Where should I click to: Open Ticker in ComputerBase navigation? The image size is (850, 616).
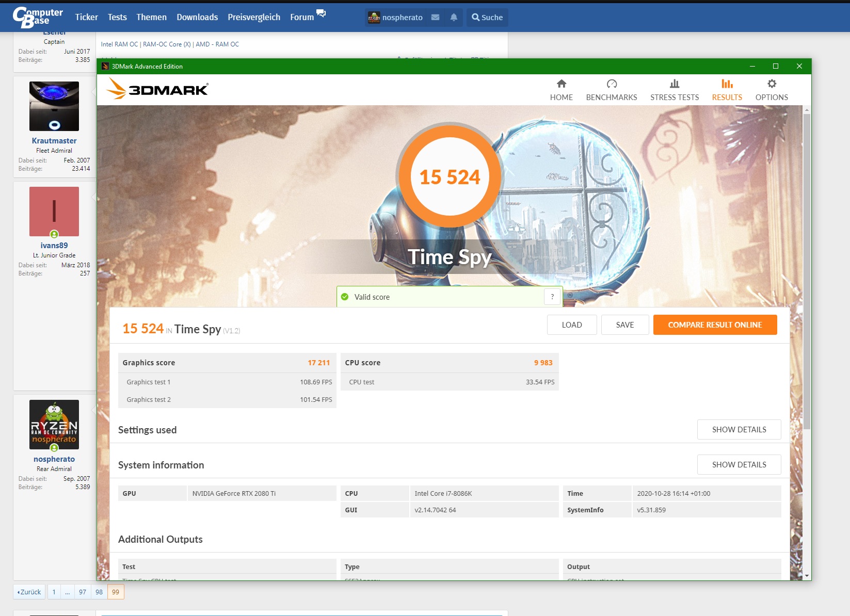pos(86,17)
